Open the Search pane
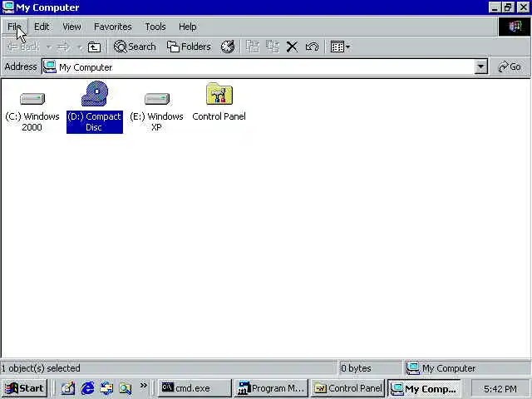This screenshot has height=399, width=532. 135,47
